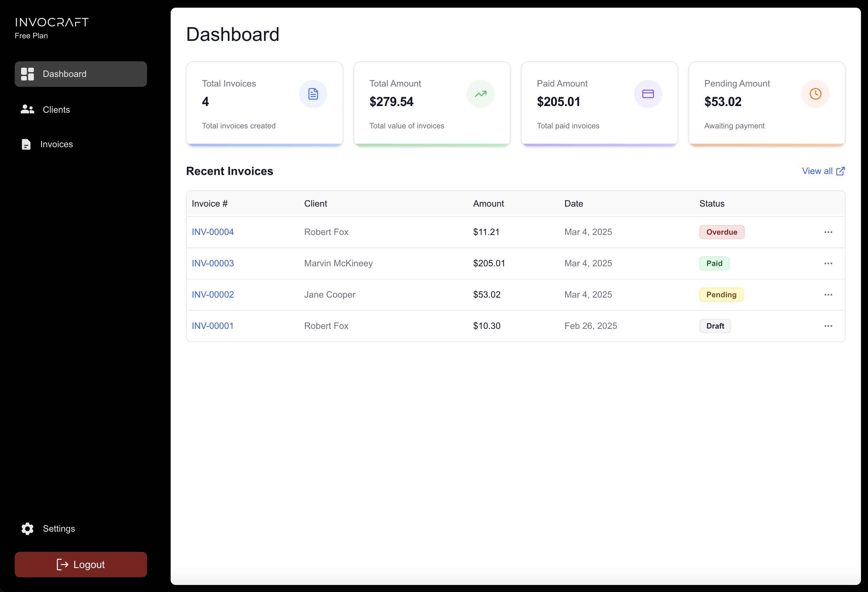Click the document icon on Total Invoices card
868x592 pixels.
(313, 94)
